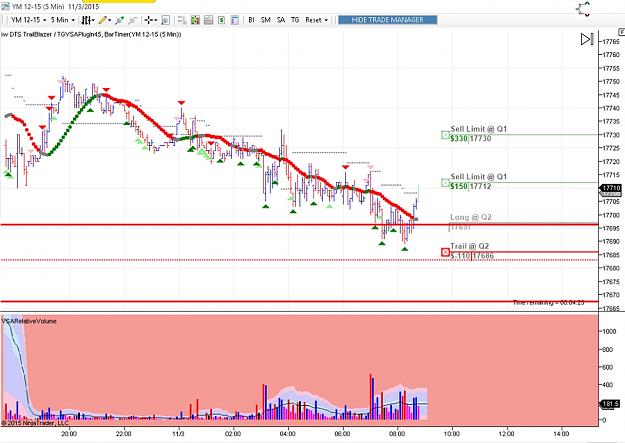Click the VSARelativeVolume indicator label

29,321
